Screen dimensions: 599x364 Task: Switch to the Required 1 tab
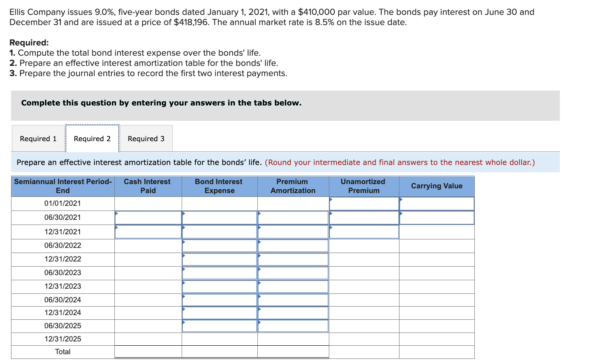point(38,139)
